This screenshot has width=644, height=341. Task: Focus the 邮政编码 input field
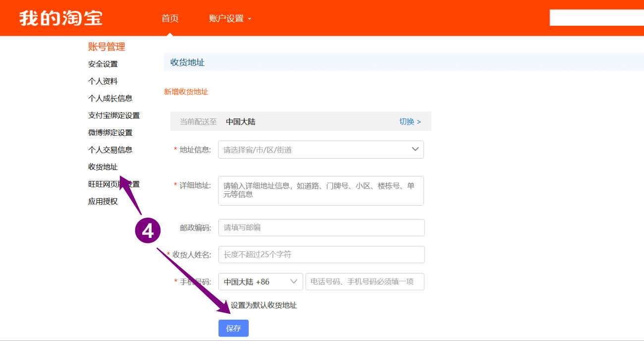(x=321, y=227)
